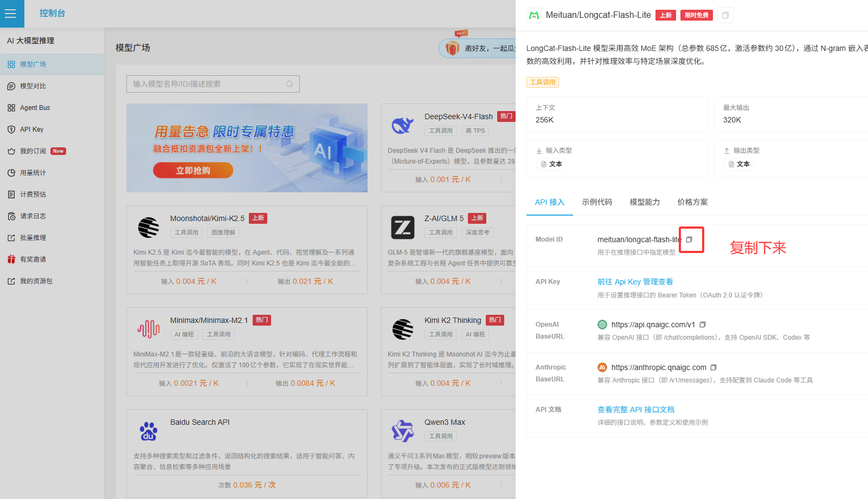Open 用量统计 in the sidebar

tap(52, 173)
